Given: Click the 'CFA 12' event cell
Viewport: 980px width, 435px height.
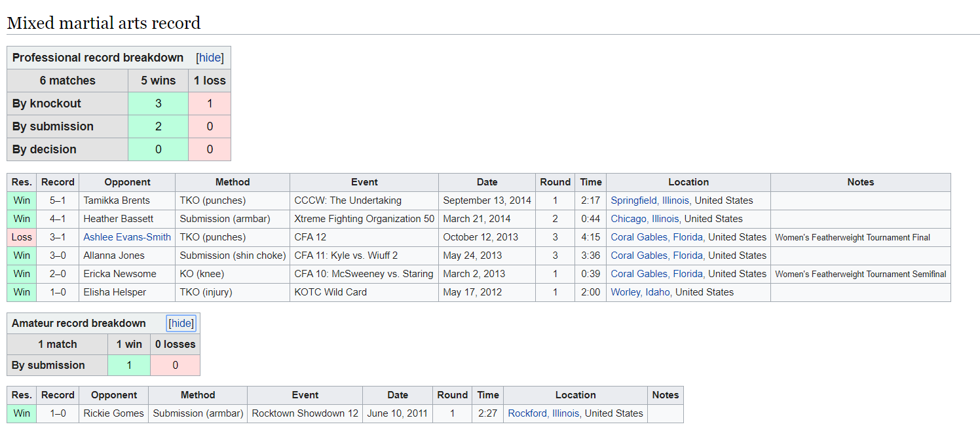Looking at the screenshot, I should click(x=364, y=237).
